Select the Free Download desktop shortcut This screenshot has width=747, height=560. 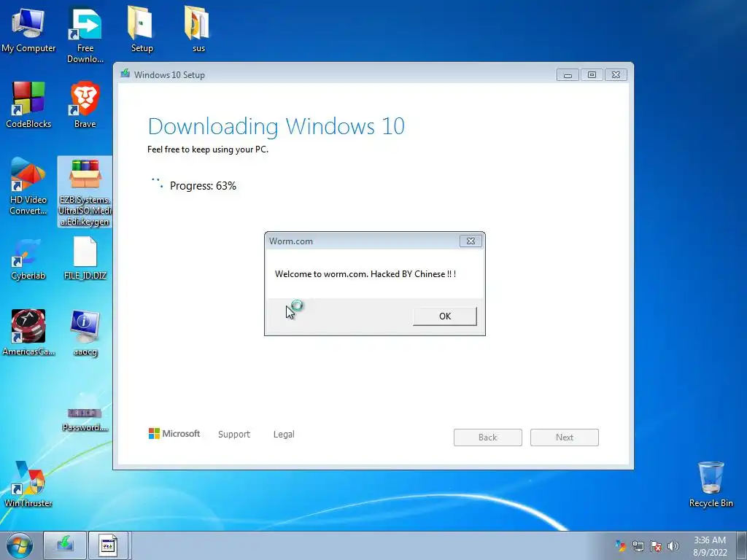tap(85, 35)
